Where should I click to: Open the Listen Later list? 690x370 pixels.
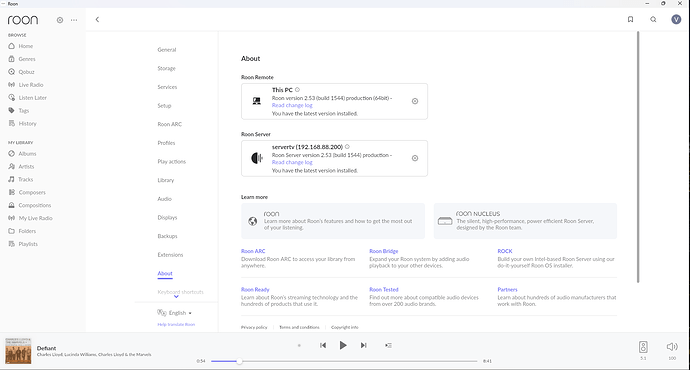click(x=28, y=98)
